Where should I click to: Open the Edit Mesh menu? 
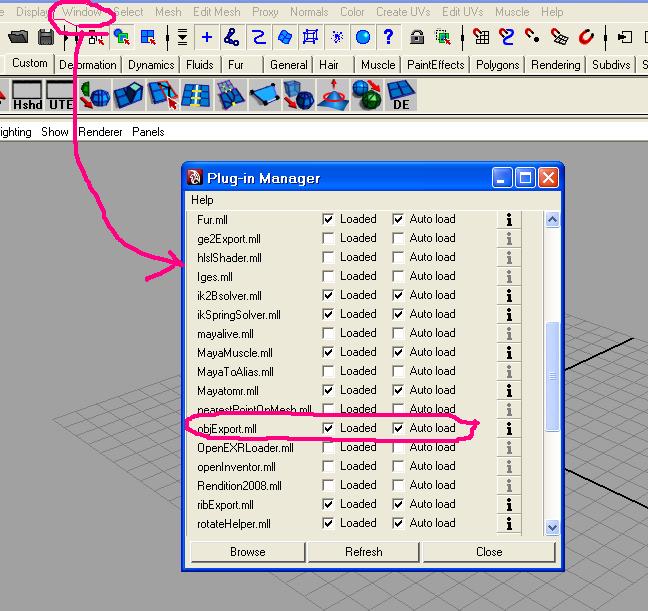(217, 12)
